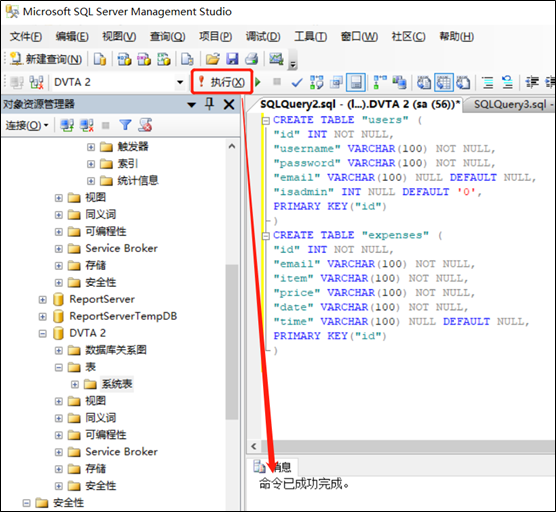Switch to Results to Grid
This screenshot has width=556, height=512.
pos(444,82)
